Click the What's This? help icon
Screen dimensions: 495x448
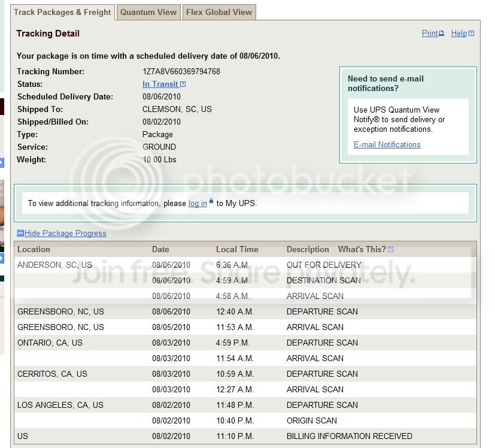(390, 249)
